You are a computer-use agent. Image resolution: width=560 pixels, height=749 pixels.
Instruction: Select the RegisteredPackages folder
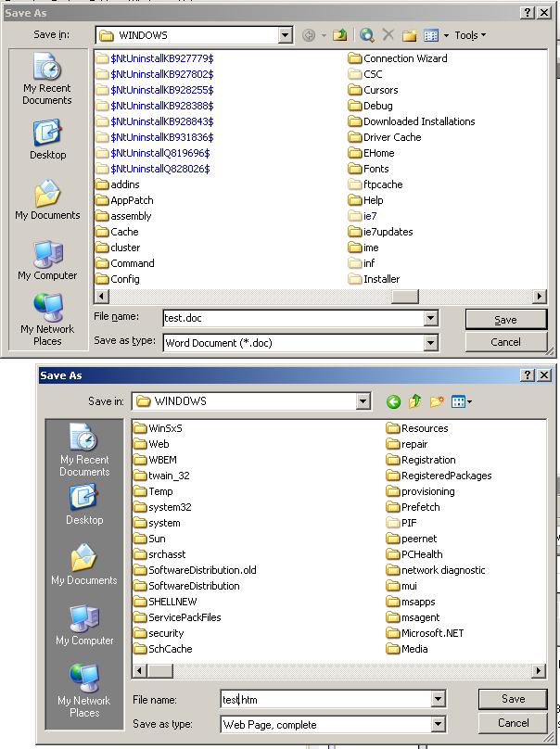[x=439, y=476]
